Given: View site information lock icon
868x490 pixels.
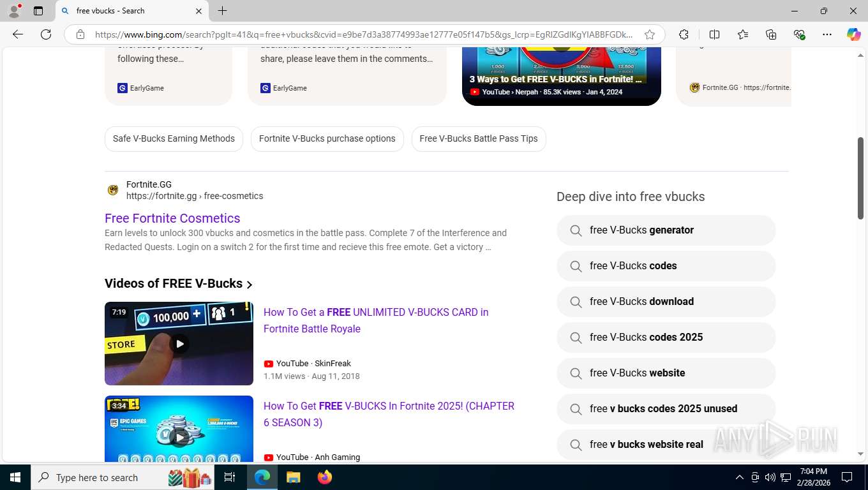Looking at the screenshot, I should point(80,34).
